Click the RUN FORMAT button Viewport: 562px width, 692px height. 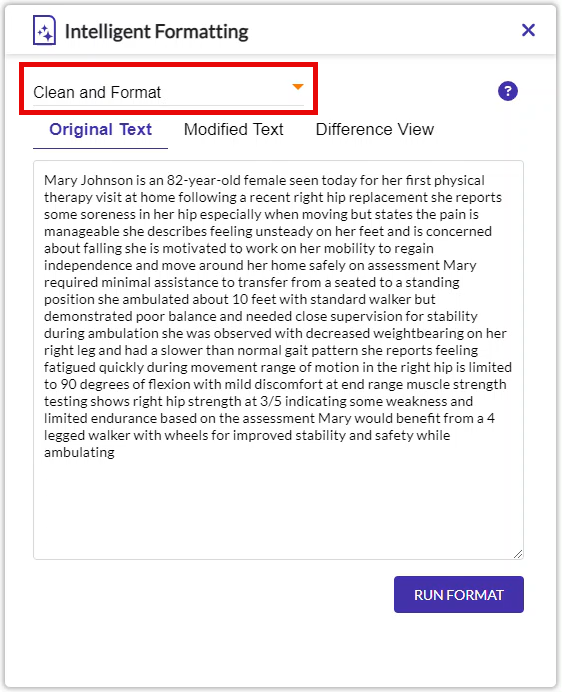tap(459, 594)
